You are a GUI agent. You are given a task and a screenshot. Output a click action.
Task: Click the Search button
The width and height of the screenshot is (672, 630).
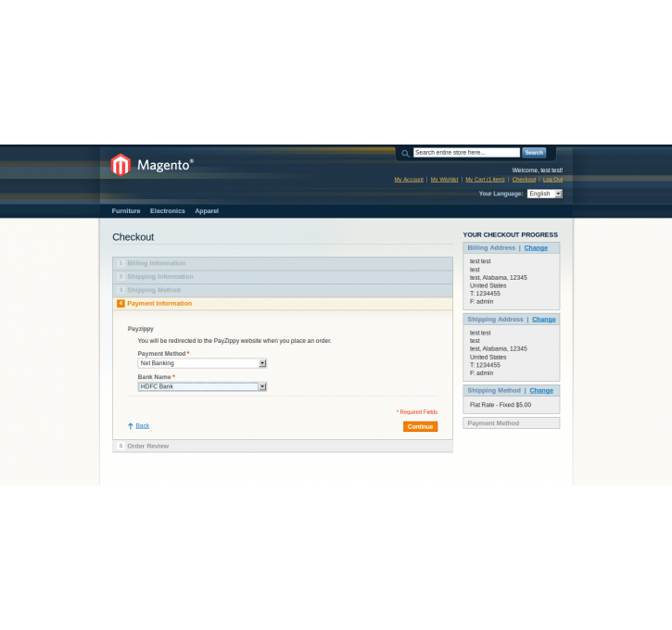point(534,153)
